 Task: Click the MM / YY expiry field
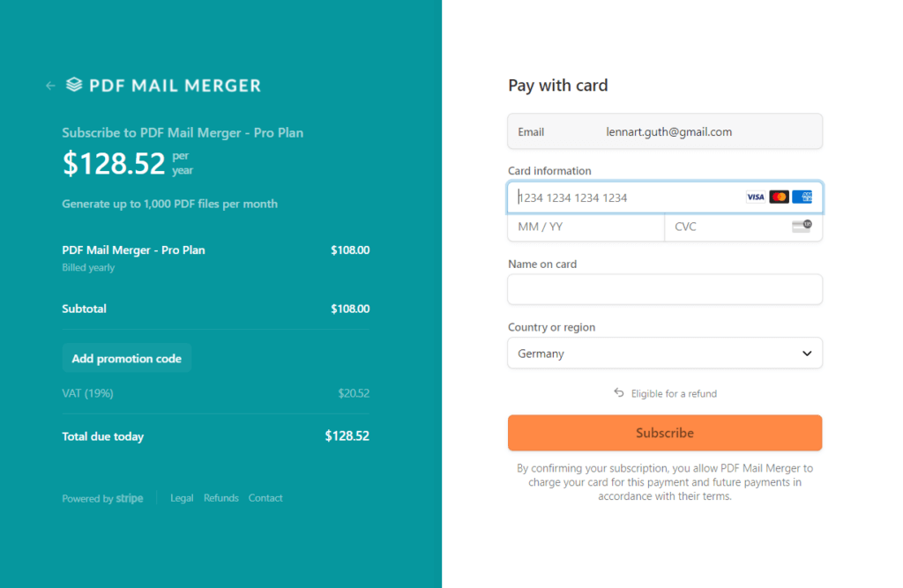point(585,227)
